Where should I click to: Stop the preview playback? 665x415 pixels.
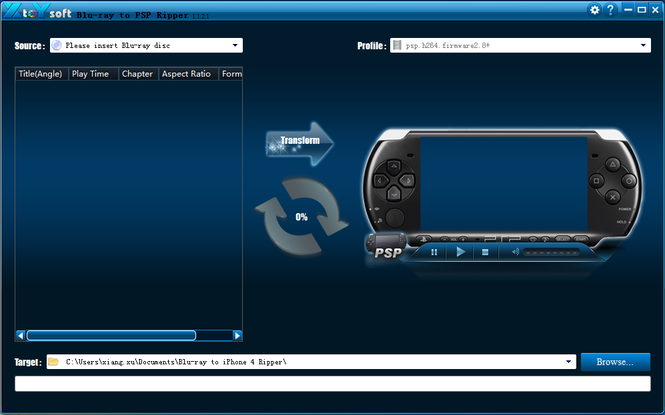coord(485,252)
